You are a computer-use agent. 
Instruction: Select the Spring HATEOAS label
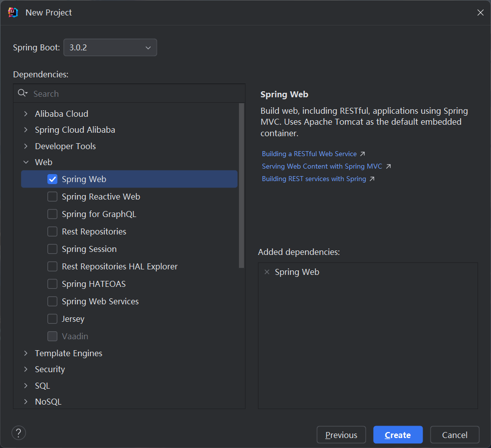(x=94, y=284)
